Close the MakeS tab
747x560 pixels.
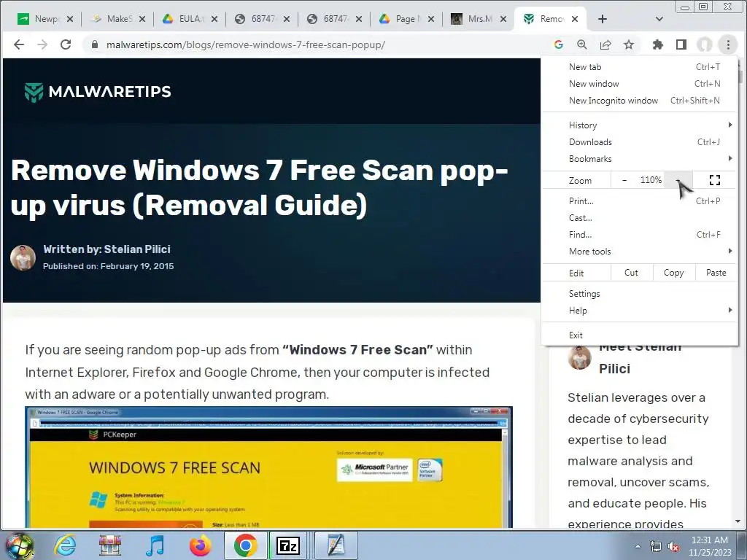[142, 19]
